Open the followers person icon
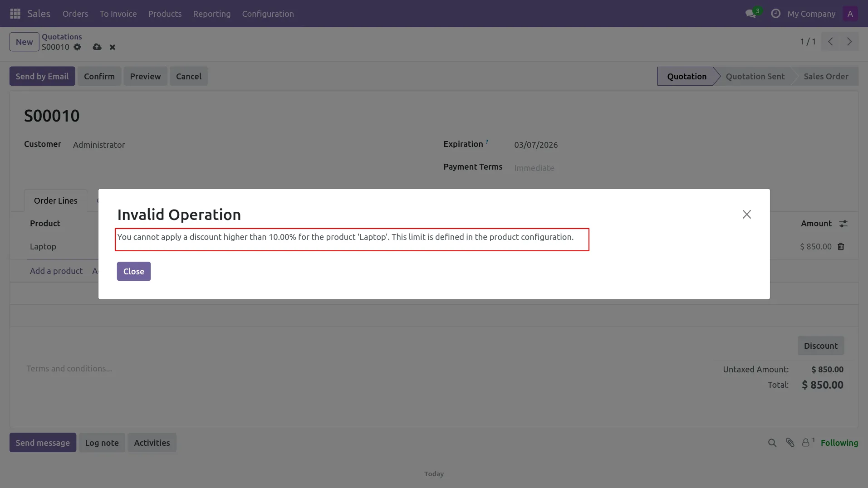 pyautogui.click(x=806, y=443)
